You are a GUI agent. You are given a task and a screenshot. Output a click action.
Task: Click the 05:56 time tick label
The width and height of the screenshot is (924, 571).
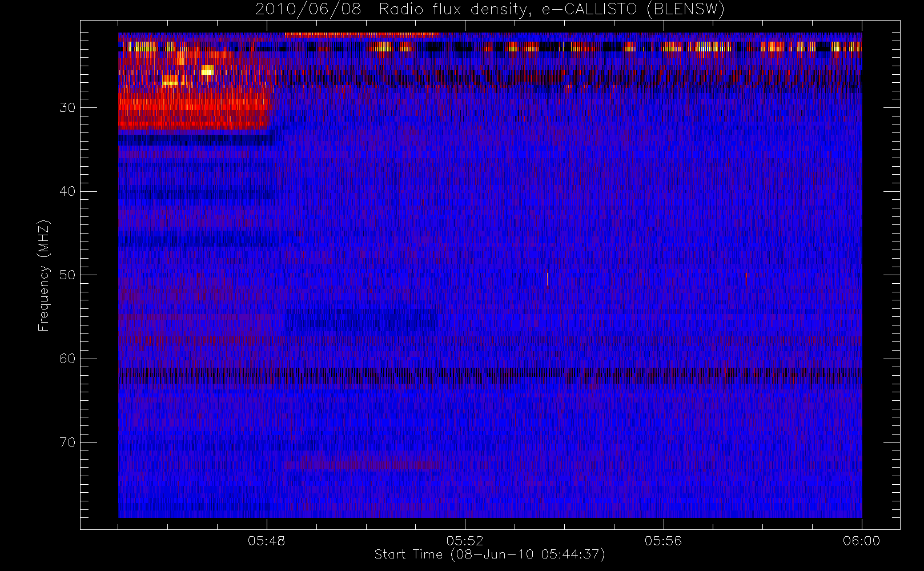point(663,541)
